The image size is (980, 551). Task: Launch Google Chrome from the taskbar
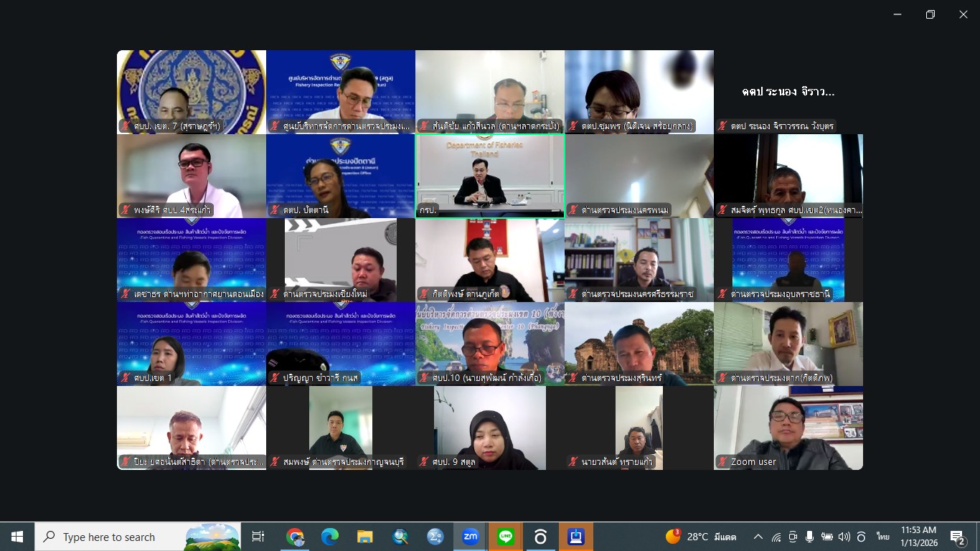pos(295,537)
